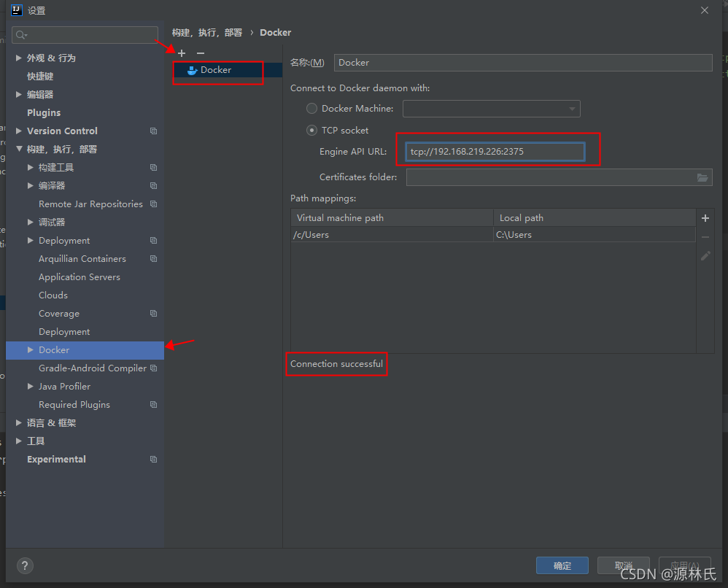Expand 调试器 subtree
728x588 pixels.
click(30, 223)
